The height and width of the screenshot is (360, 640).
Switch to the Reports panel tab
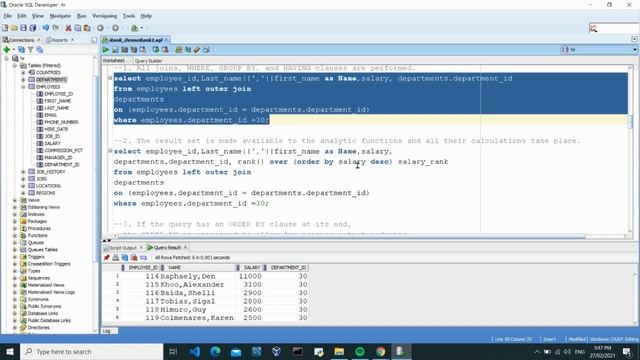[x=59, y=40]
